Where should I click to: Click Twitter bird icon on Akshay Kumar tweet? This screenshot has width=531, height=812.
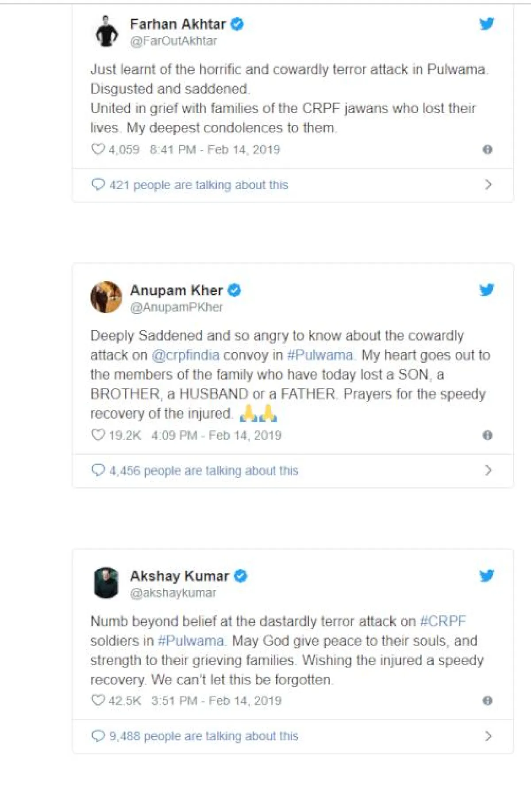pyautogui.click(x=486, y=575)
